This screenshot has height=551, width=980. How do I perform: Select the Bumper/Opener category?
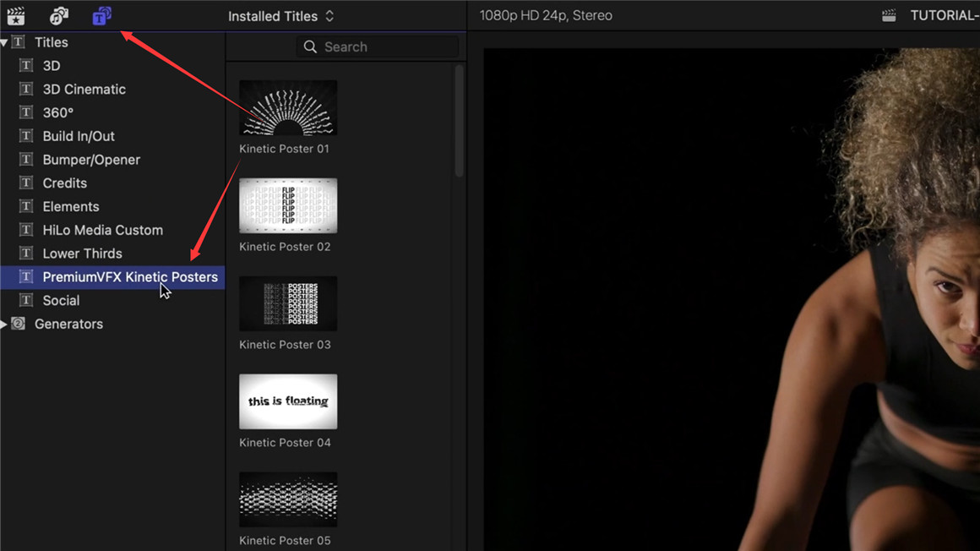point(91,160)
